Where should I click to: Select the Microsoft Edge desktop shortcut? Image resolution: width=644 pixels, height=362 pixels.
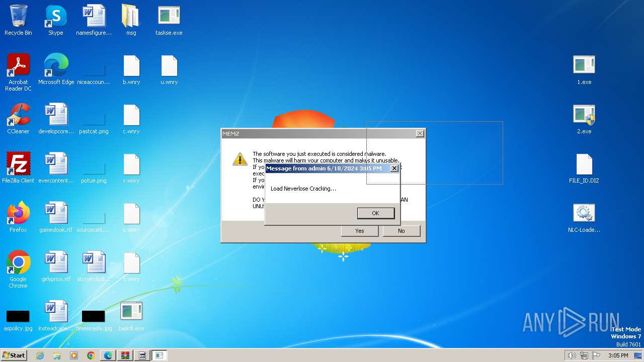56,69
